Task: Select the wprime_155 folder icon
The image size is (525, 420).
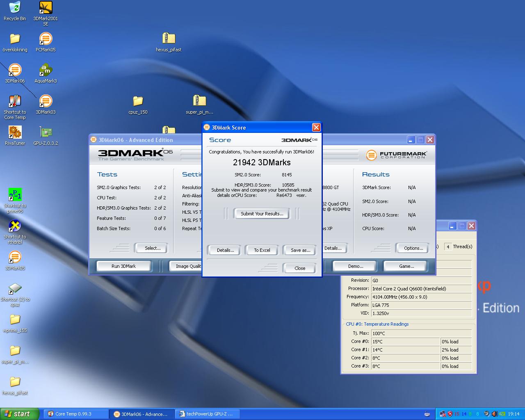Action: pyautogui.click(x=15, y=323)
